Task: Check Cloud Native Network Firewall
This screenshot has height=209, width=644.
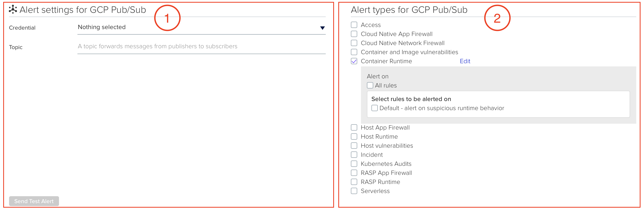Action: pos(354,43)
